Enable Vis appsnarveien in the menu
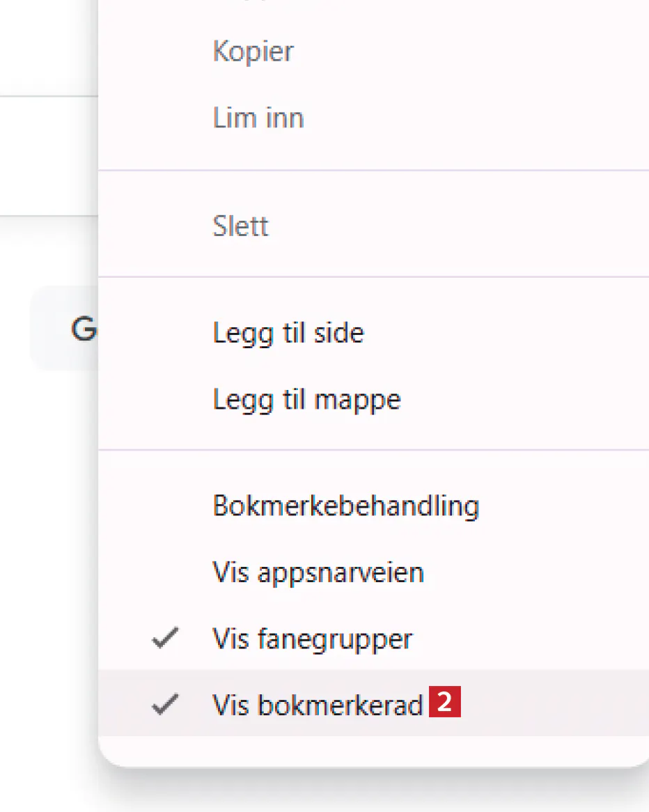Image resolution: width=649 pixels, height=812 pixels. 318,572
